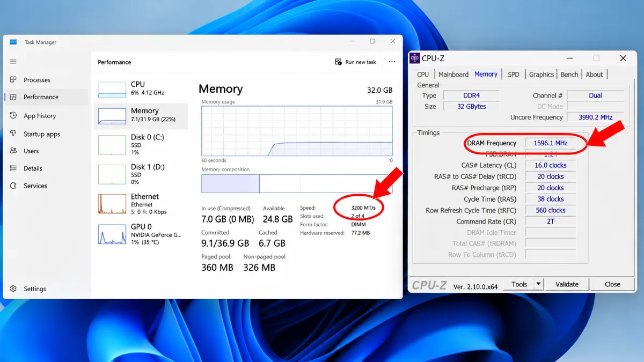Click the Startup apps icon in sidebar
Viewport: 644px width, 362px height.
tap(13, 134)
